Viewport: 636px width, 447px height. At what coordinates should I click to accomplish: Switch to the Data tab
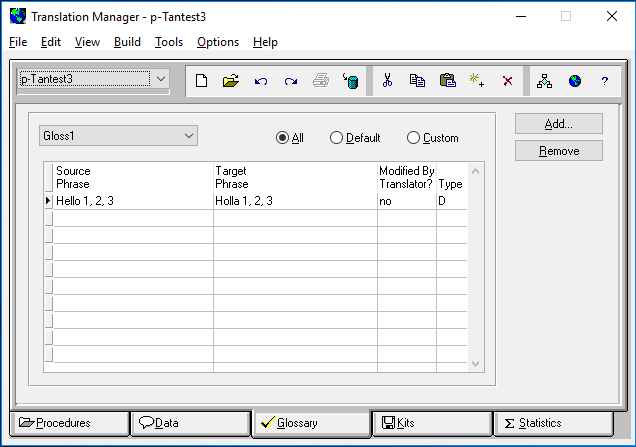point(191,423)
